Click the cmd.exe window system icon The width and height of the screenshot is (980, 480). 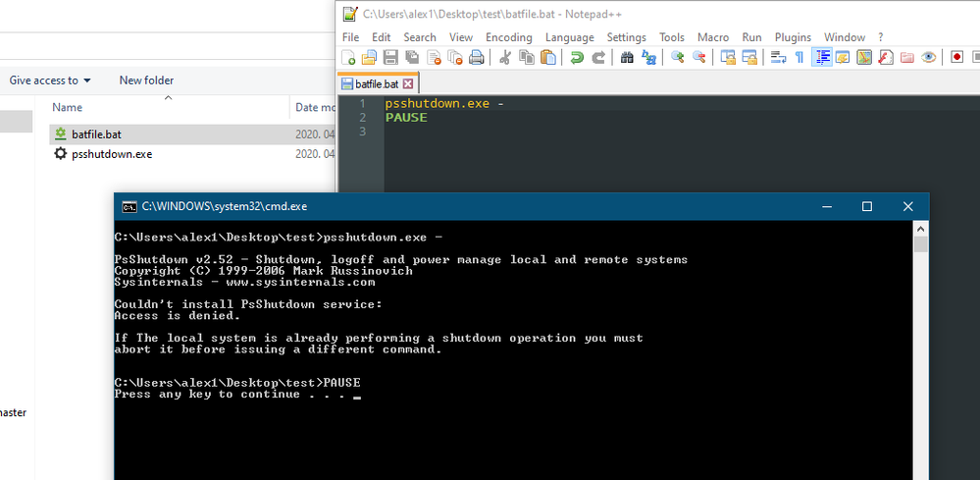click(129, 207)
